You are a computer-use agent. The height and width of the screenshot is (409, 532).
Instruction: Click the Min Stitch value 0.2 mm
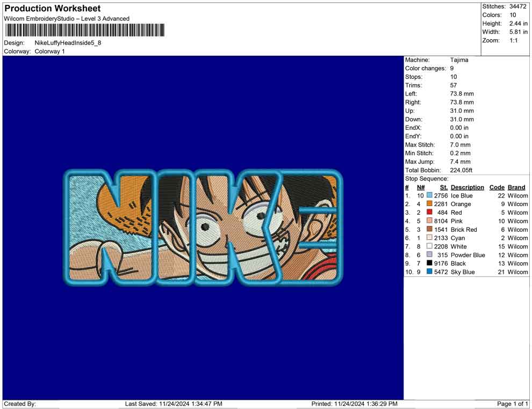(460, 153)
